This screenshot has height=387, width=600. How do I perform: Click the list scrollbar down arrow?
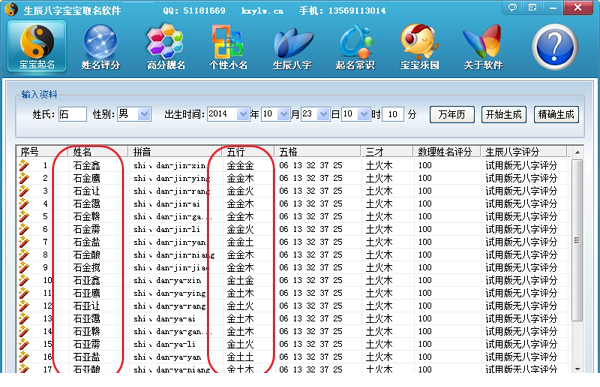(577, 369)
